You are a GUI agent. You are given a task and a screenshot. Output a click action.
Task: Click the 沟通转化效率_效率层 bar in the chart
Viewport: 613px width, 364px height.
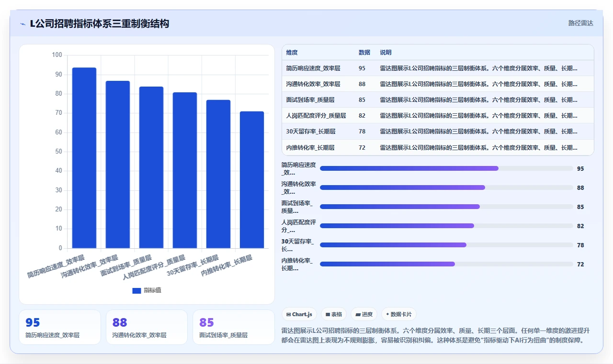click(x=118, y=165)
